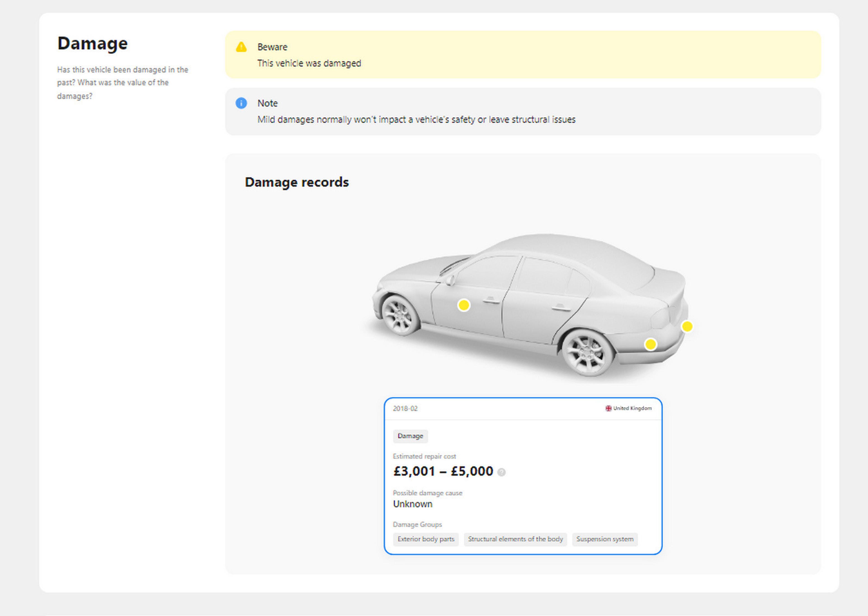Screen dimensions: 868x616
Task: Click the Unknown damage cause value
Action: click(x=412, y=504)
